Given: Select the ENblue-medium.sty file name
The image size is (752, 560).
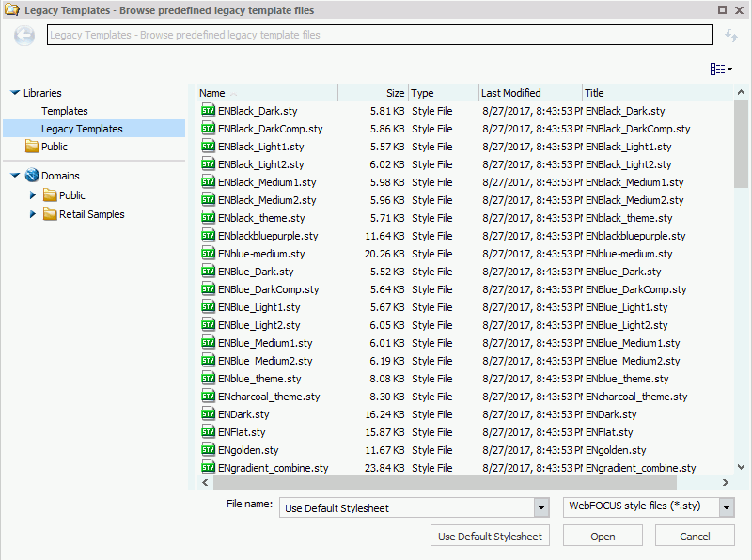Looking at the screenshot, I should [261, 254].
